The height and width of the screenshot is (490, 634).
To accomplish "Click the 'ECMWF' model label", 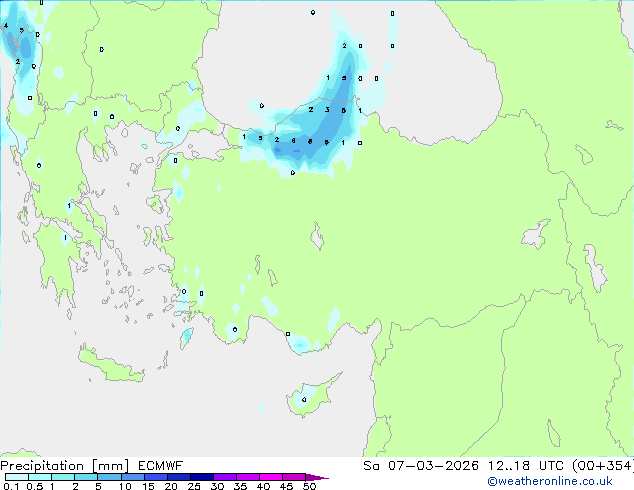I will (161, 466).
